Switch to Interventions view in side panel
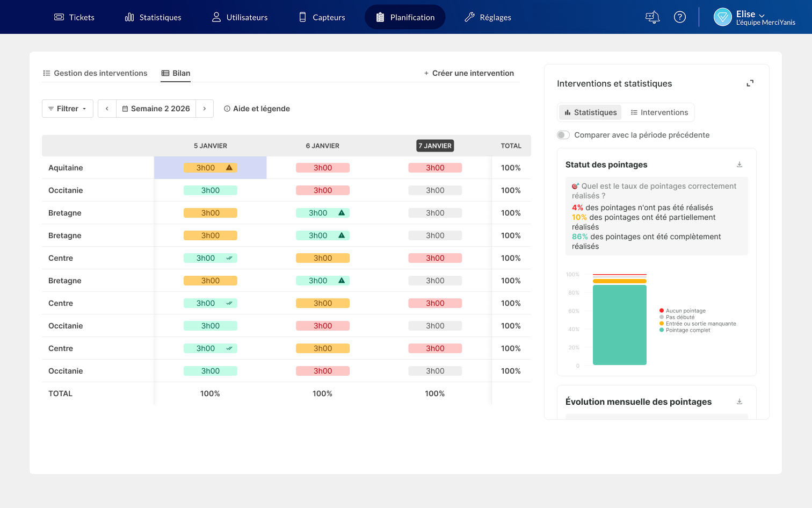This screenshot has height=508, width=812. tap(659, 112)
